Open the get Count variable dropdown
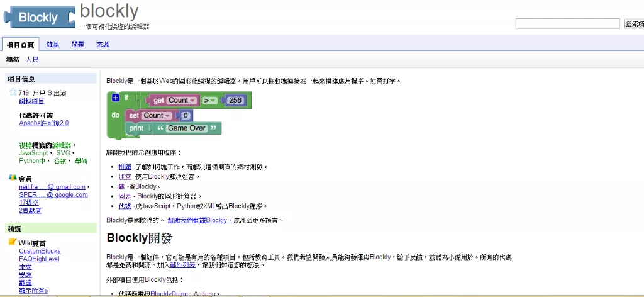The width and height of the screenshot is (644, 297). coord(182,100)
